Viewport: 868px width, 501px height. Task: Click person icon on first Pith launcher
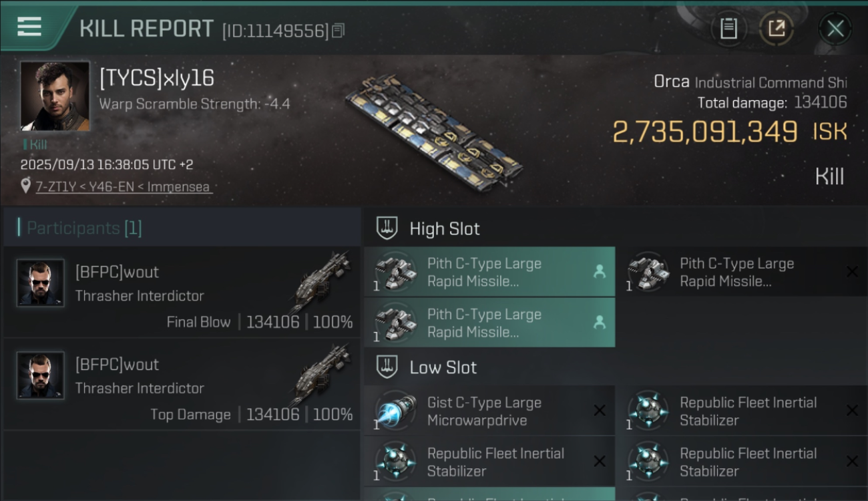click(x=600, y=271)
